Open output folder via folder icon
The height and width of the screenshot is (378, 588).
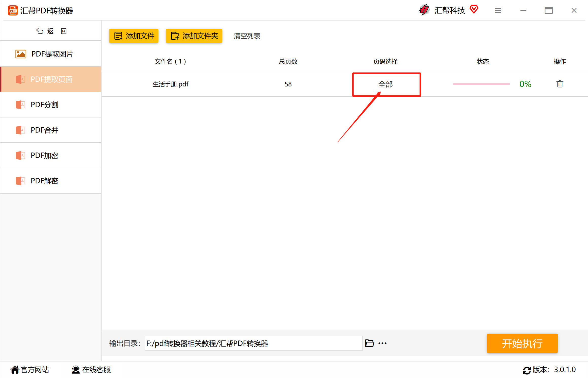tap(370, 343)
